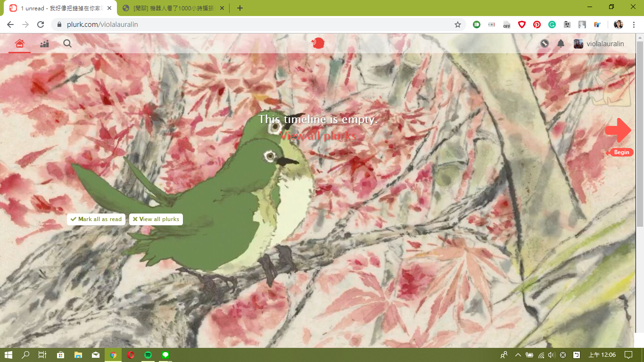The width and height of the screenshot is (644, 362).
Task: Click the Plurk coins bone icon
Action: [545, 44]
